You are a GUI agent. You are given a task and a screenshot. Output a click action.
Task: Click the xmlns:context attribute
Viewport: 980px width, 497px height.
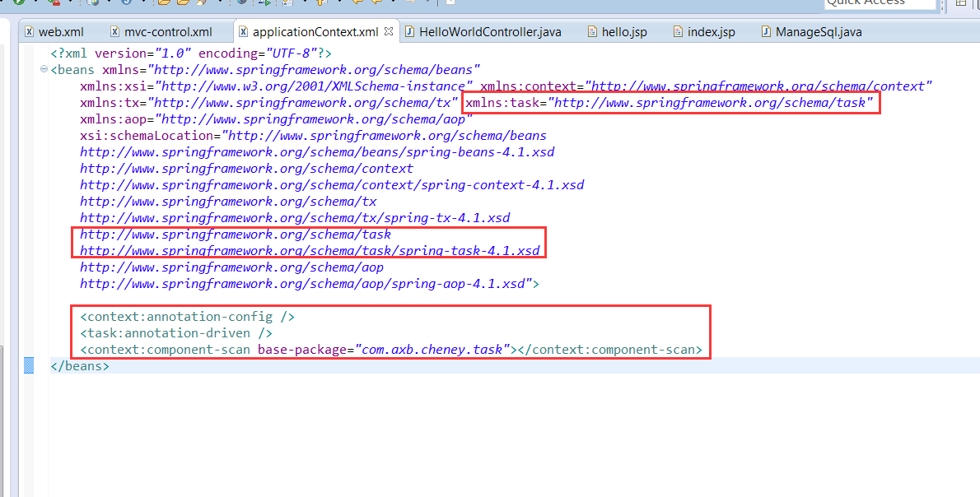pyautogui.click(x=707, y=86)
